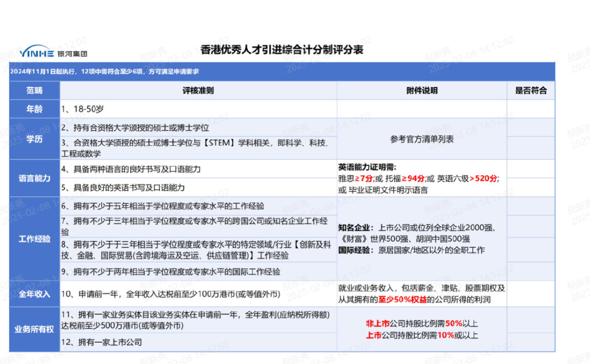
Task: Select the title 香港优秀人才引进综合计分制评分表
Action: pos(281,50)
